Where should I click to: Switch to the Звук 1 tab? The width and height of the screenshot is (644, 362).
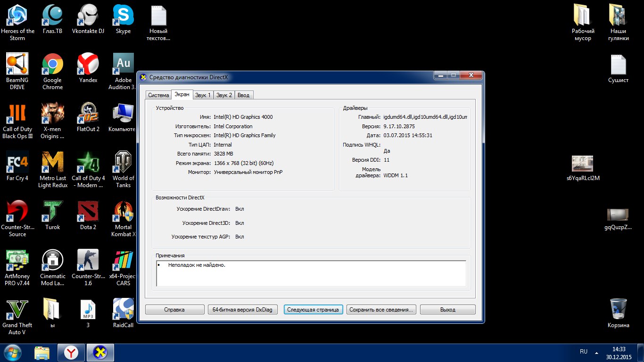click(203, 95)
